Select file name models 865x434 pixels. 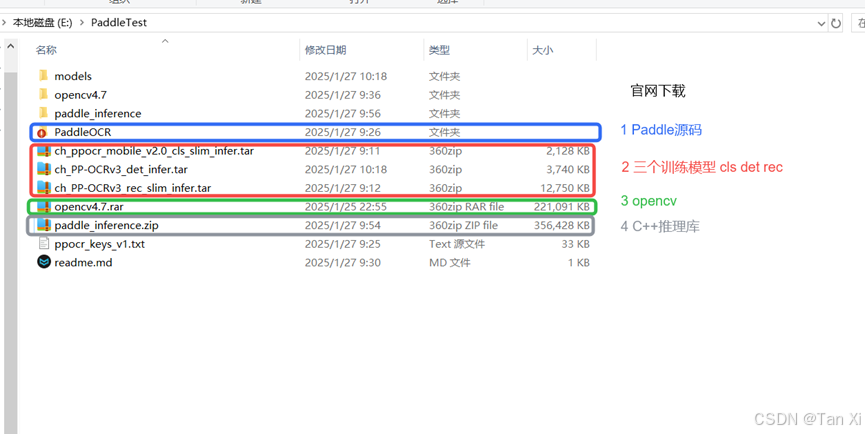[73, 76]
